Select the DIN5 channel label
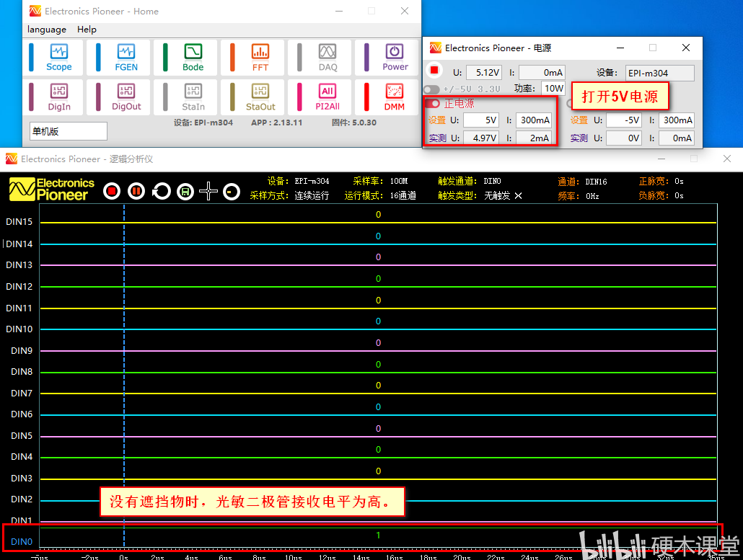 point(22,435)
